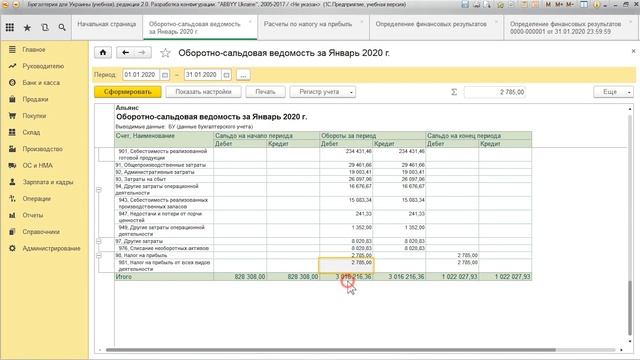Open Администрирование section with gear icon
This screenshot has height=360, width=640.
44,249
